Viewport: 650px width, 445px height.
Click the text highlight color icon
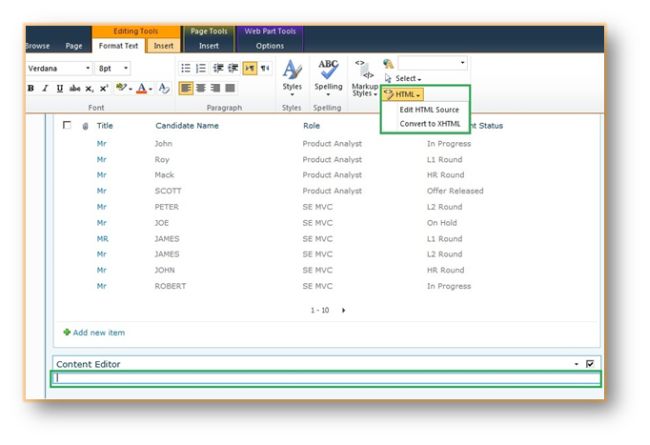(x=121, y=88)
